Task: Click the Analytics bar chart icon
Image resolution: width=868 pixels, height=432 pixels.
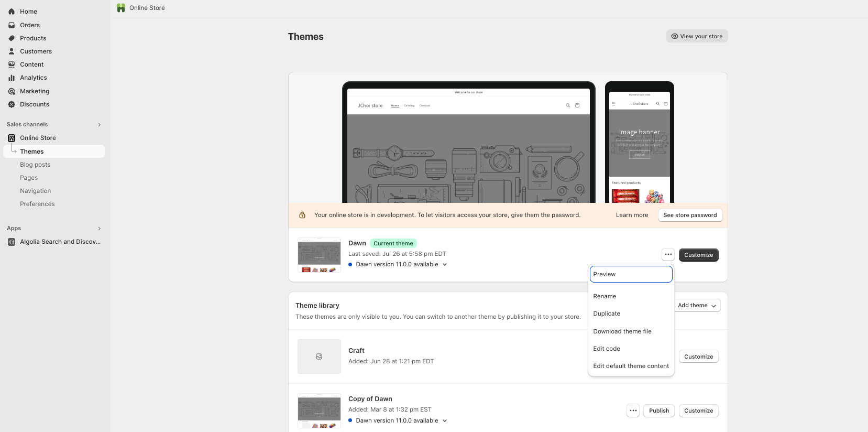Action: (x=12, y=78)
